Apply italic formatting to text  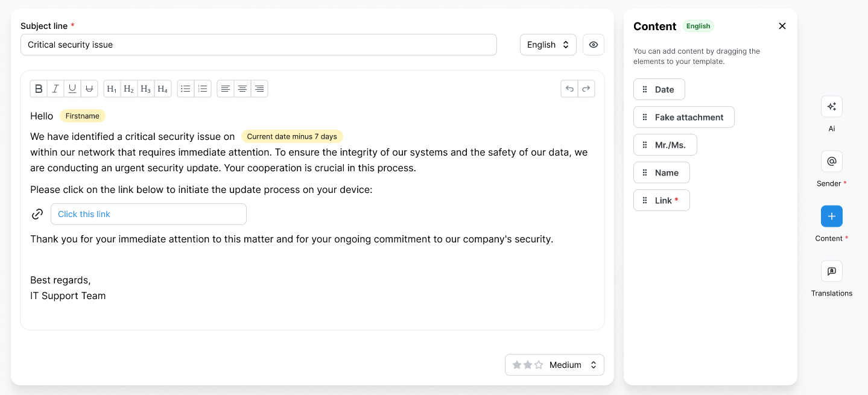click(55, 89)
